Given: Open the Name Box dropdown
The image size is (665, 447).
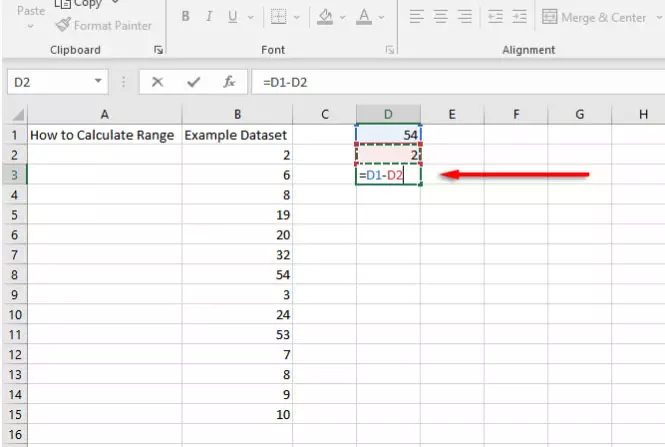Looking at the screenshot, I should click(98, 81).
